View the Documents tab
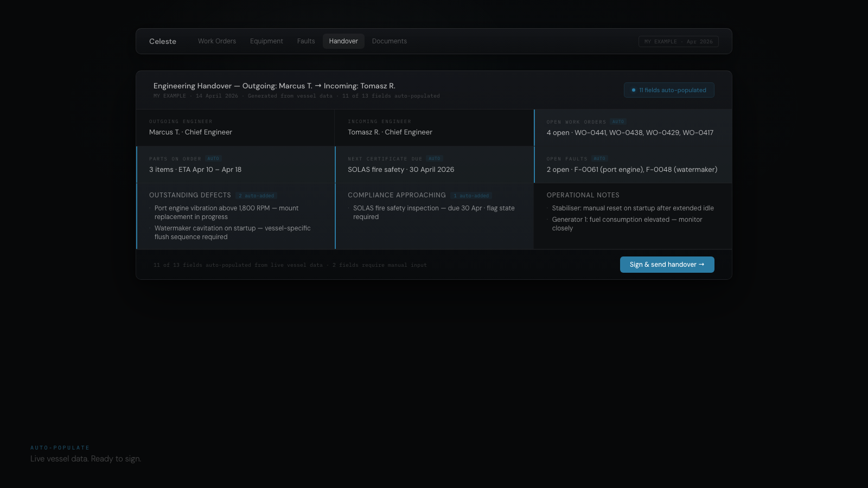The height and width of the screenshot is (488, 868). 389,41
